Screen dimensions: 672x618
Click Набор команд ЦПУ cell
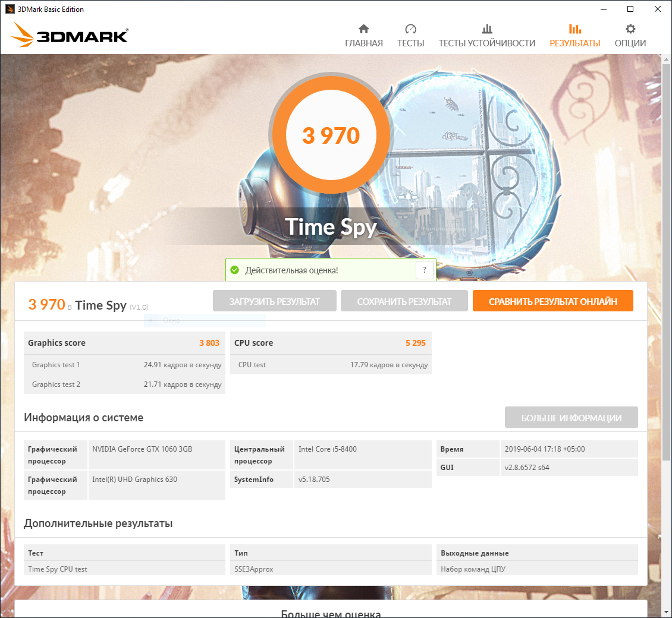click(537, 569)
